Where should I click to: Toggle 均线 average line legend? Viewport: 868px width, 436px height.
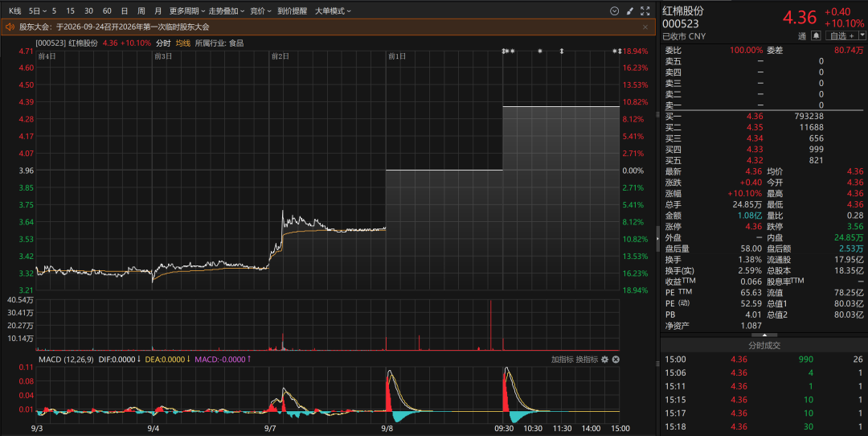point(182,43)
